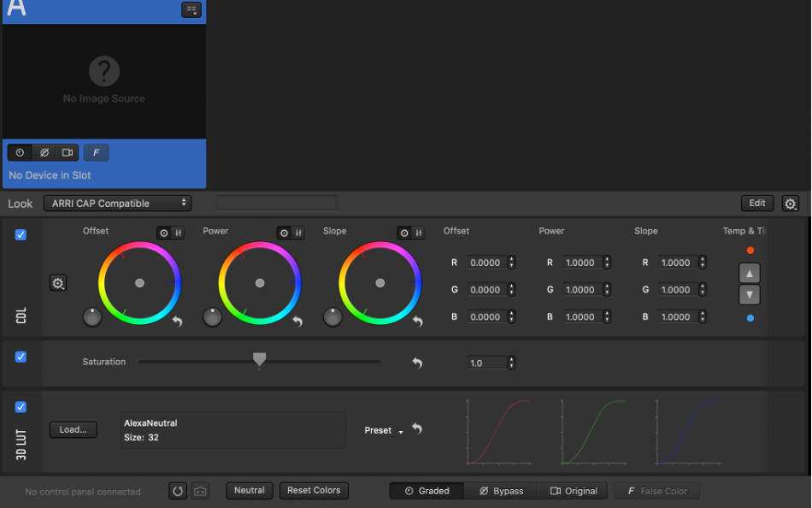Screen dimensions: 812x508
Task: Step Offset R value
Action: 511,263
